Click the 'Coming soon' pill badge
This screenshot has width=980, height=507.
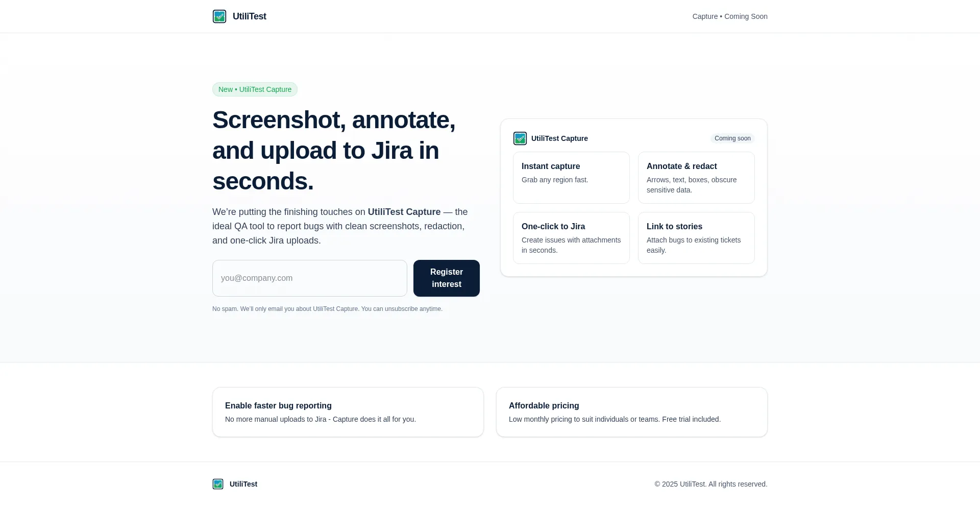click(732, 138)
